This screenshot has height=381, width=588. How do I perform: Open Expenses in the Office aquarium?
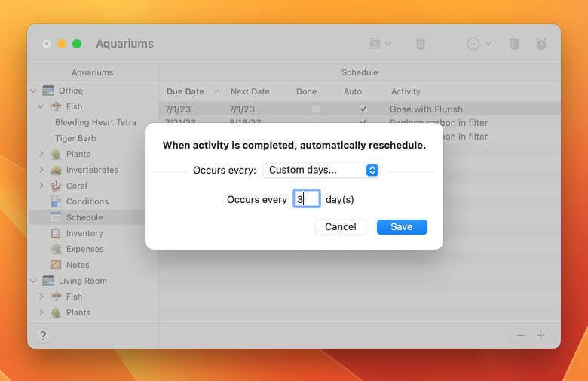click(x=84, y=249)
